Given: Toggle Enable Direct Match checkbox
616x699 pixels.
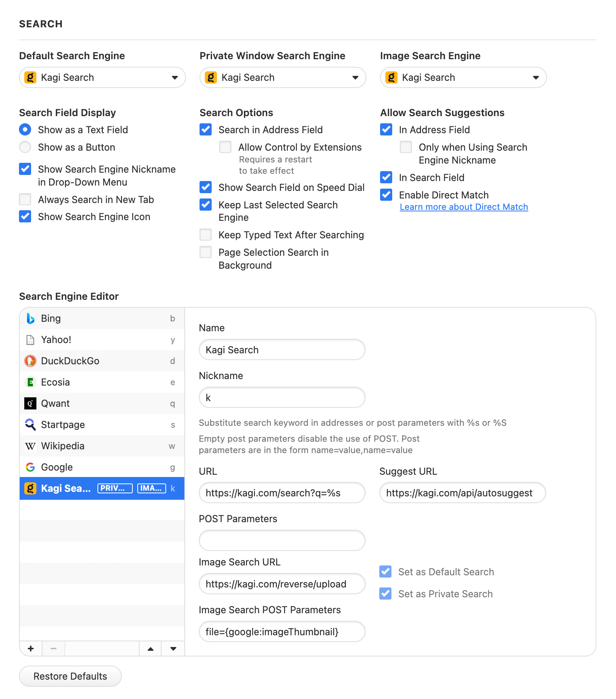Looking at the screenshot, I should coord(386,195).
